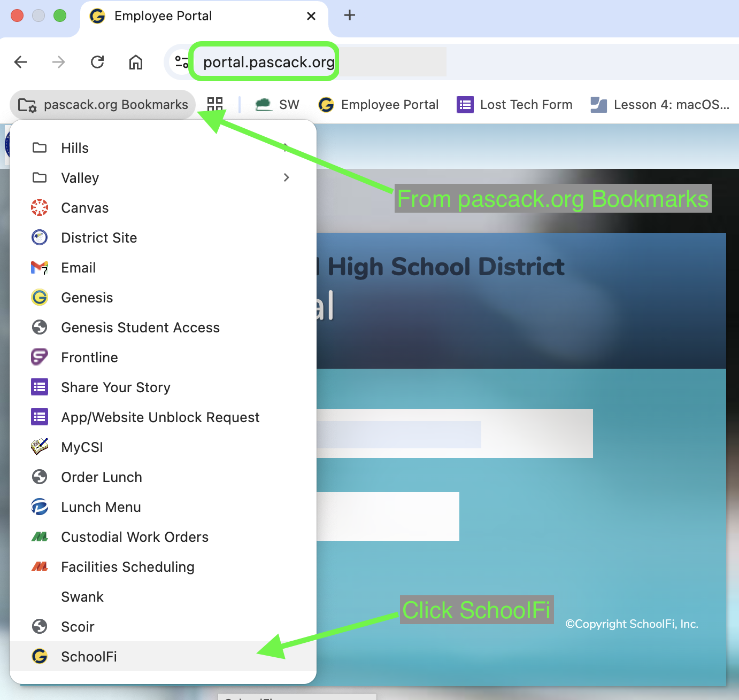This screenshot has height=700, width=739.
Task: Open the Genesis bookmark
Action: (163, 298)
